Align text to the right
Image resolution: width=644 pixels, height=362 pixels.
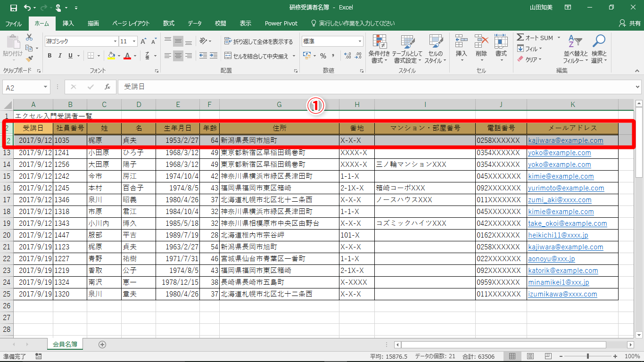click(x=188, y=56)
